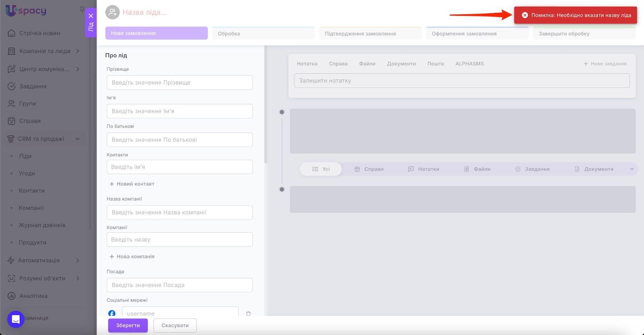Click the trash icon beside username field
The height and width of the screenshot is (335, 644).
coord(248,313)
